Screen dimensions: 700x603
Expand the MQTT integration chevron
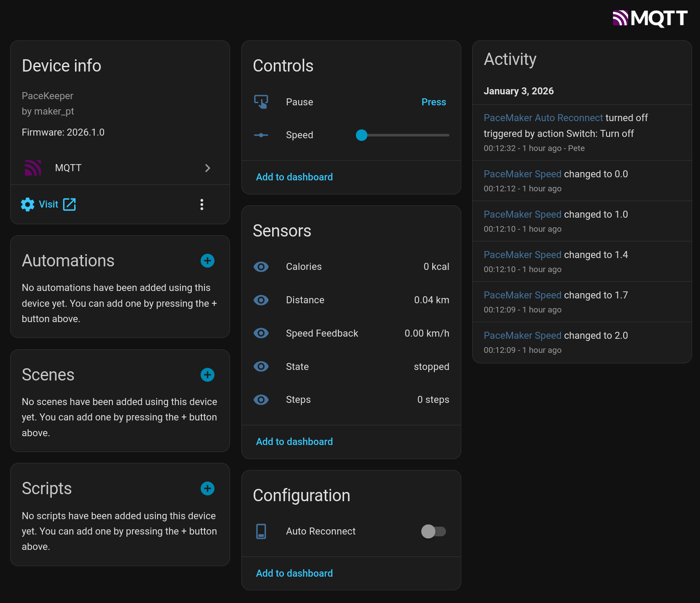(208, 168)
